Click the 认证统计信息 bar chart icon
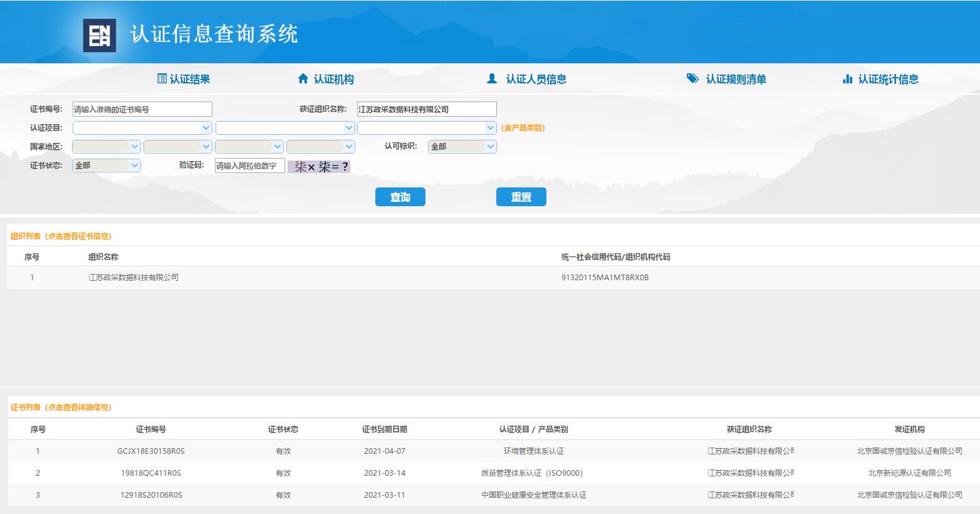The image size is (980, 514). [847, 79]
